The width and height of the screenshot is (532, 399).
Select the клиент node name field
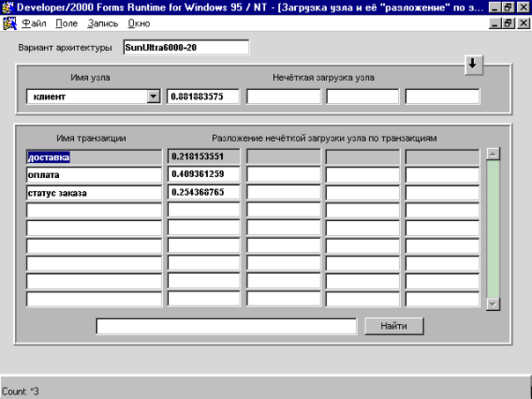(x=93, y=97)
